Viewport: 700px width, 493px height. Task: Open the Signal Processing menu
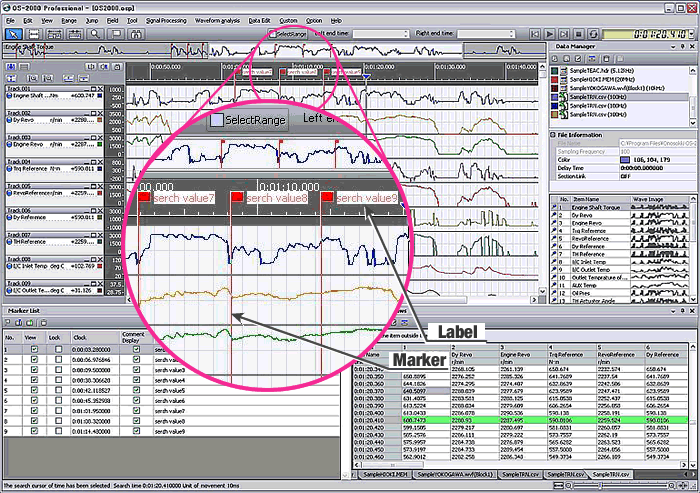point(167,20)
